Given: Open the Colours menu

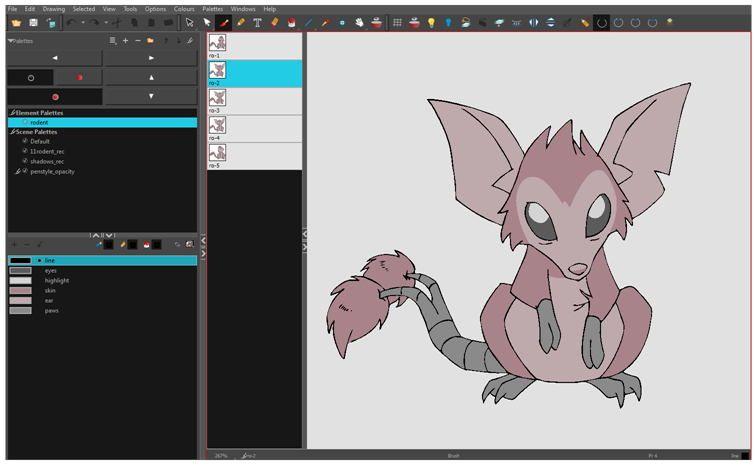Looking at the screenshot, I should [x=184, y=8].
